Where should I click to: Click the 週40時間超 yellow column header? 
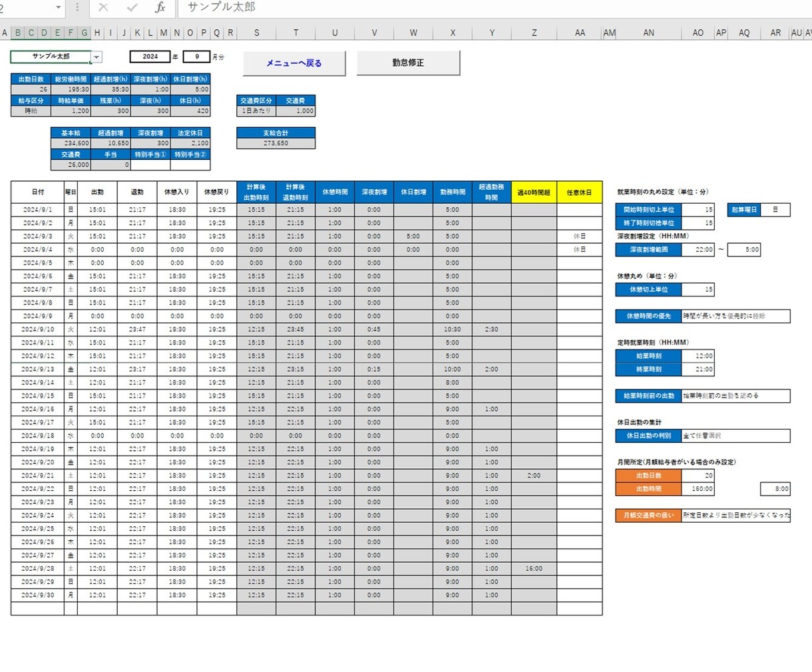coord(534,192)
